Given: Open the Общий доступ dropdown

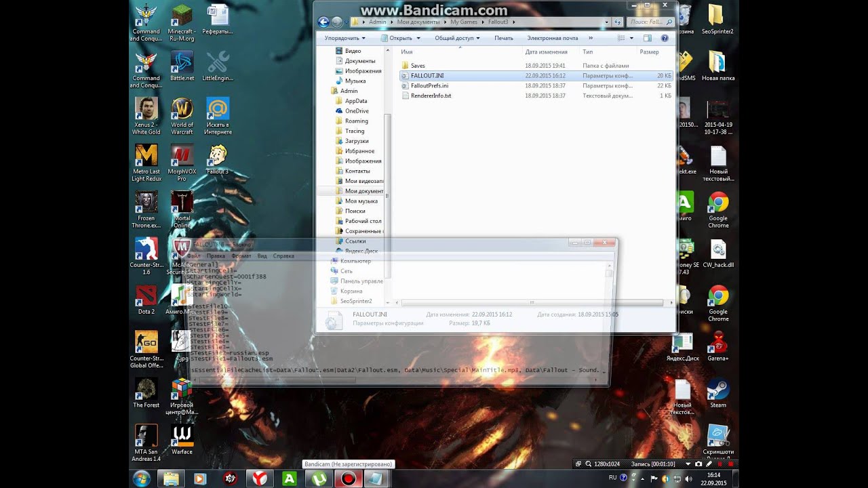Looking at the screenshot, I should pyautogui.click(x=457, y=38).
